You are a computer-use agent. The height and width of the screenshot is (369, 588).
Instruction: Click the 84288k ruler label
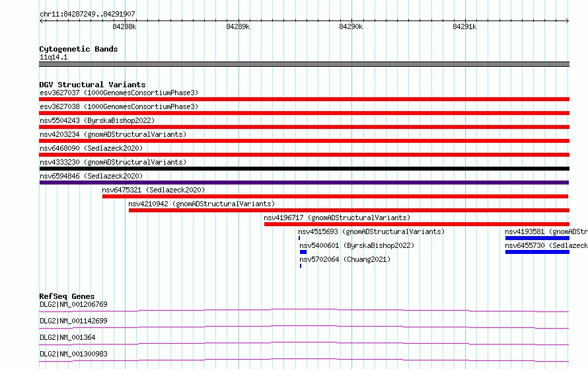[x=124, y=26]
